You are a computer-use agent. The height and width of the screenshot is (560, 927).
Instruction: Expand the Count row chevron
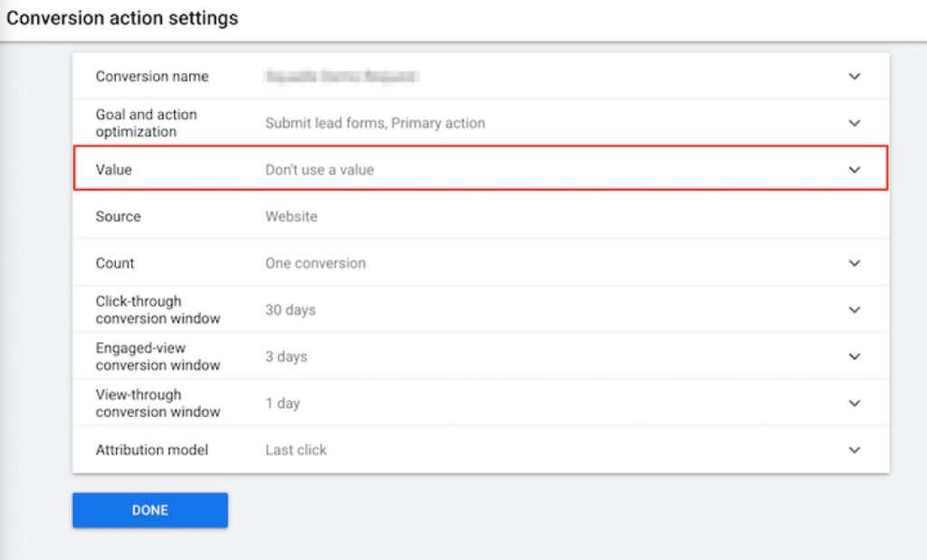pos(854,263)
